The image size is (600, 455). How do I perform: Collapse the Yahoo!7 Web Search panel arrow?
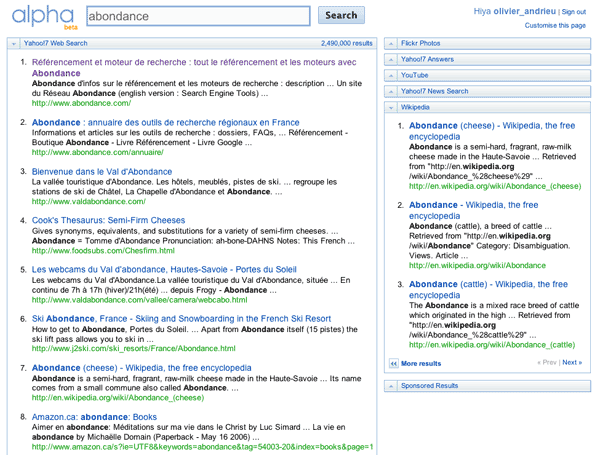pyautogui.click(x=14, y=44)
